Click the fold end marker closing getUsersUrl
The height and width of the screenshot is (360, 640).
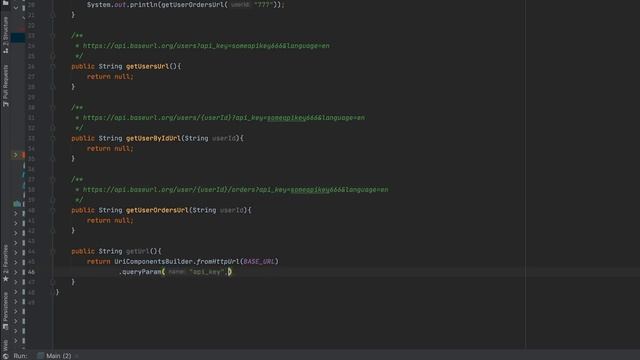53,87
